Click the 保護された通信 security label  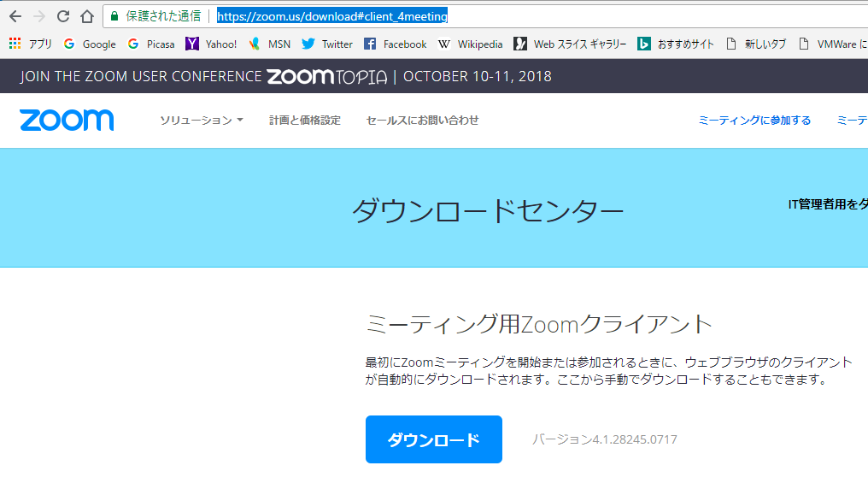(x=163, y=16)
